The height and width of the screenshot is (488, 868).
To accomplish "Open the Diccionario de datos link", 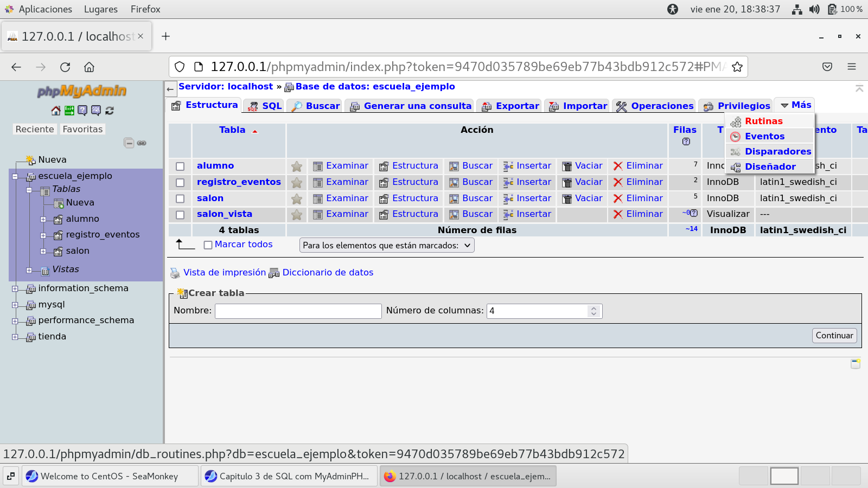I will click(x=327, y=273).
